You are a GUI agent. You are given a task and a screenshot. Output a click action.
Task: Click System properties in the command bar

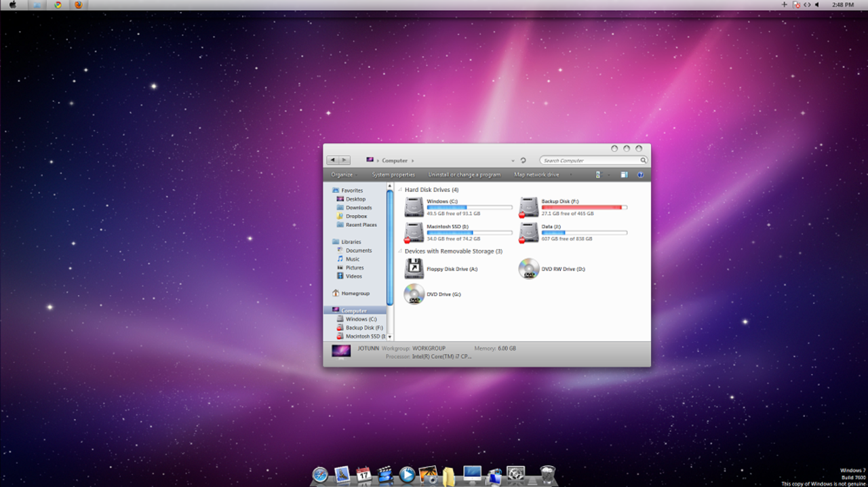(394, 174)
